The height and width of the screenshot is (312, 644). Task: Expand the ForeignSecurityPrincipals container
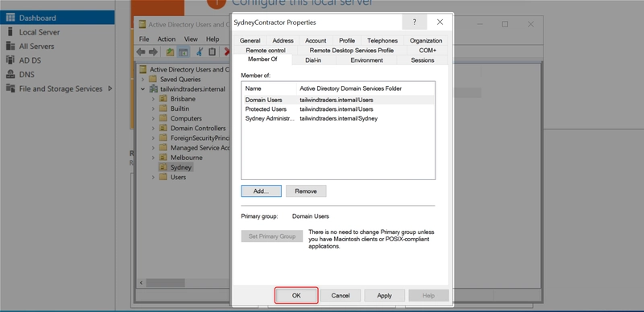coord(153,138)
